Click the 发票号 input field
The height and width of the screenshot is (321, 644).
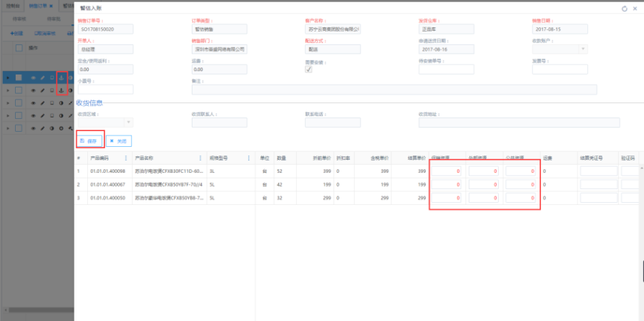point(560,70)
